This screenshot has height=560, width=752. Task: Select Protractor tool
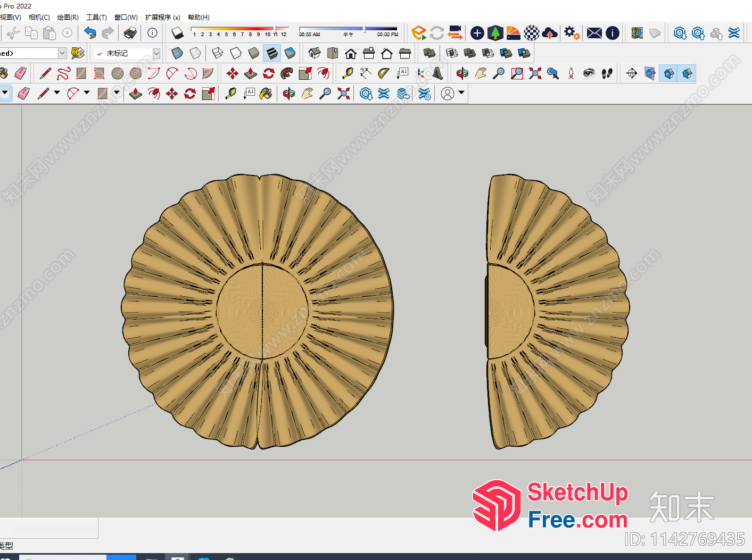(x=384, y=73)
